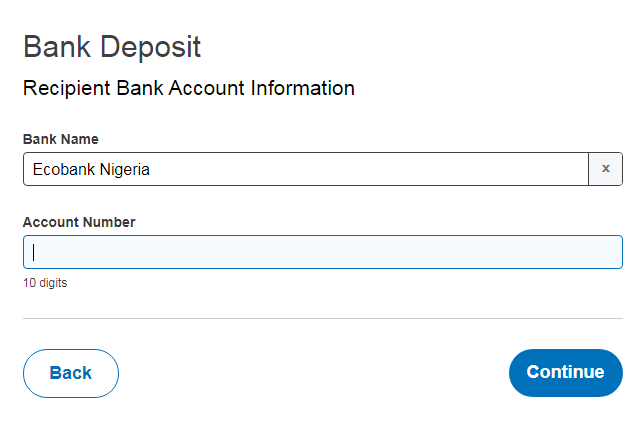Viewport: 644px width, 432px height.
Task: Click the Bank Deposit page heading
Action: click(112, 48)
